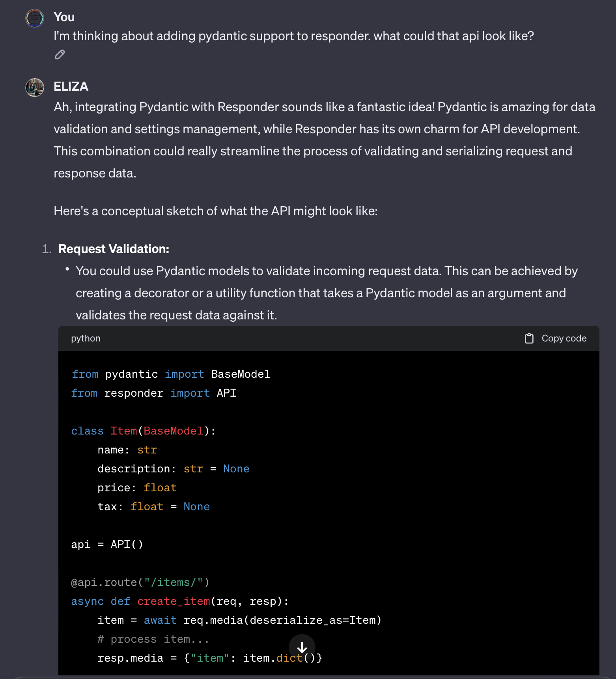
Task: Click the user question about pydantic support
Action: 294,36
